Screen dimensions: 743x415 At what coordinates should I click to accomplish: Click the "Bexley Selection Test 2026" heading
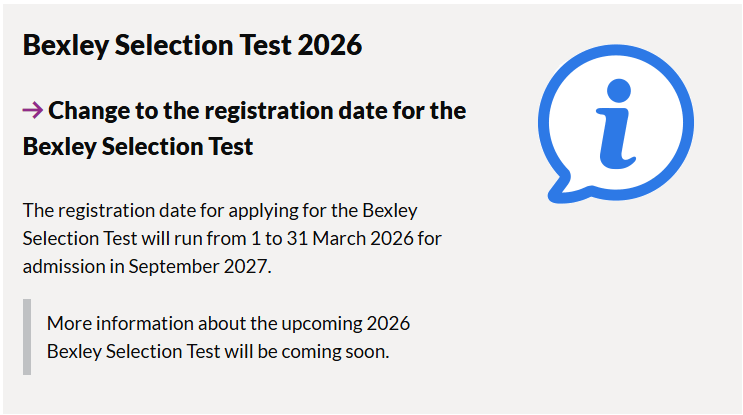(192, 45)
